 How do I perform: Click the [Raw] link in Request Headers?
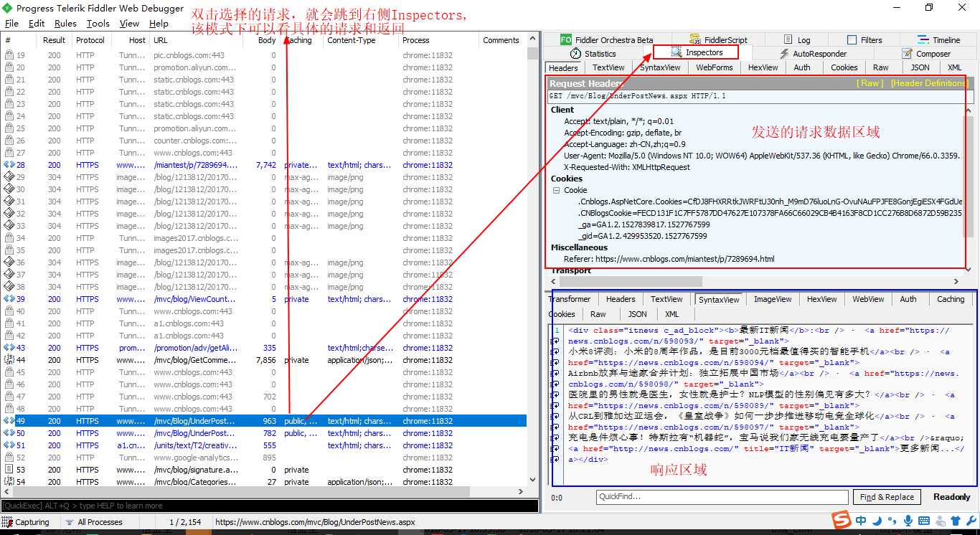pyautogui.click(x=871, y=83)
